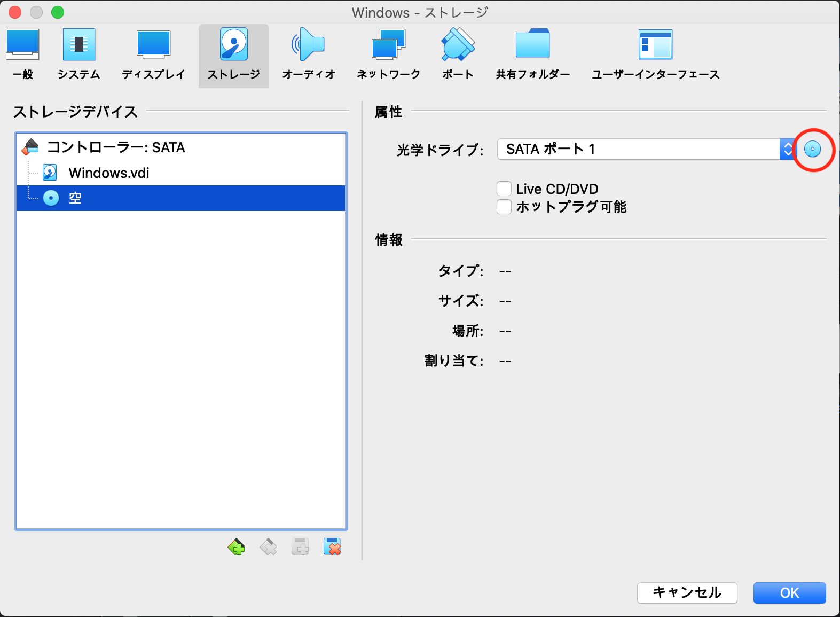Click the hard disk icon beside Windows.vdi
The width and height of the screenshot is (840, 617).
(x=50, y=173)
